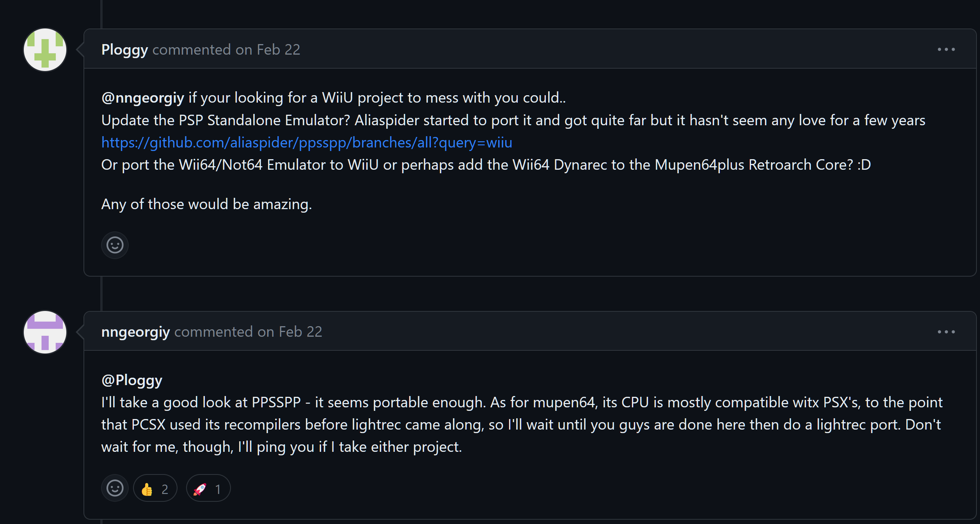This screenshot has height=524, width=980.
Task: Add a reaction to nngeorgiy's comment
Action: coord(115,488)
